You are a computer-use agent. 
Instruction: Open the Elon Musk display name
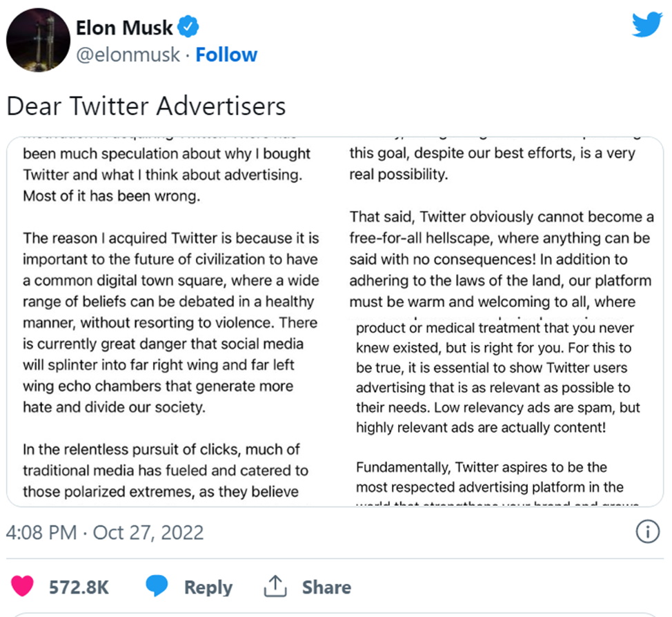click(124, 28)
